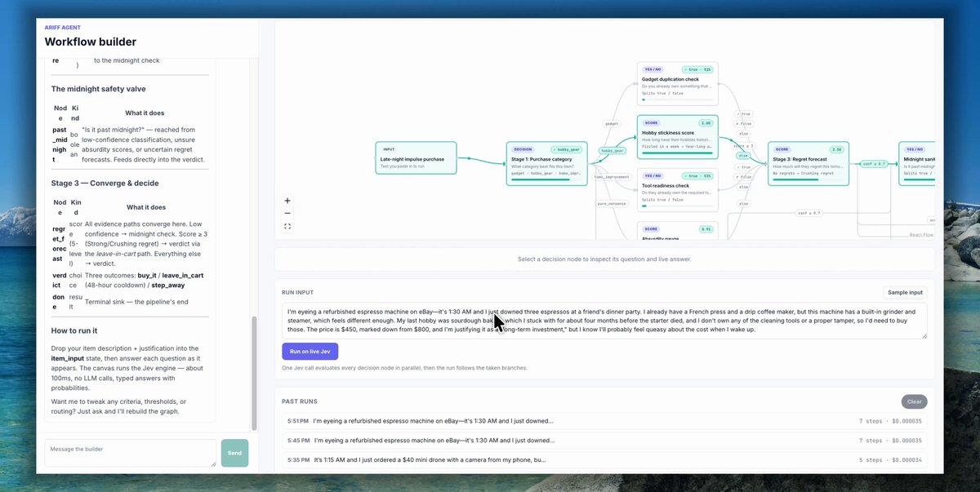Click the Sample input button

click(905, 292)
